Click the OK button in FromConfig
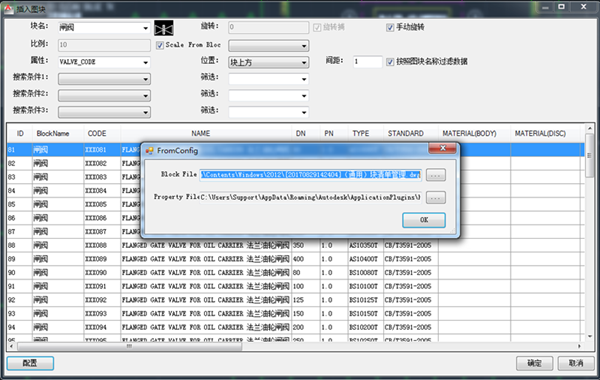 click(x=424, y=220)
